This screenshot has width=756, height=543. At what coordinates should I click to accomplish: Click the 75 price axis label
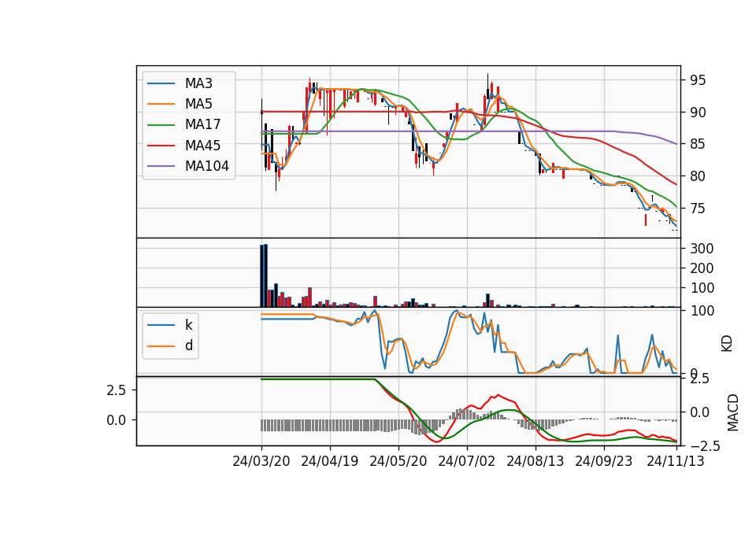698,209
